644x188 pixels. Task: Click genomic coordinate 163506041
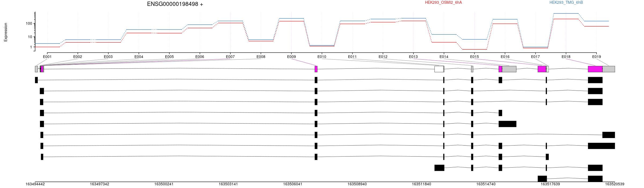pyautogui.click(x=293, y=184)
